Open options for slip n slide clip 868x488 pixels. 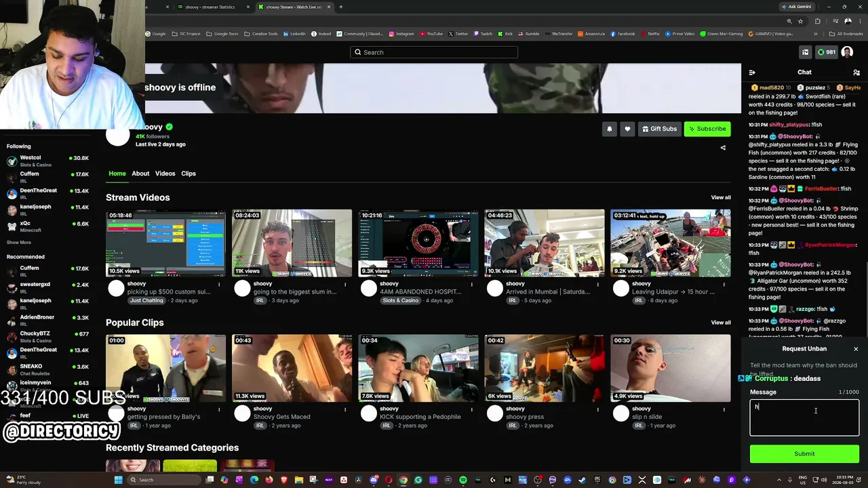[x=724, y=409]
